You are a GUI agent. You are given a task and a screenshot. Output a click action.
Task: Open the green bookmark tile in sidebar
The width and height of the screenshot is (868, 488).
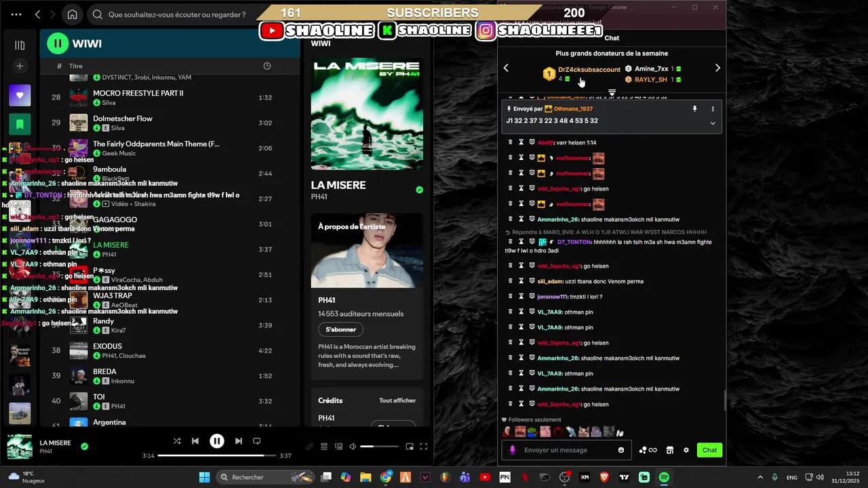point(20,124)
